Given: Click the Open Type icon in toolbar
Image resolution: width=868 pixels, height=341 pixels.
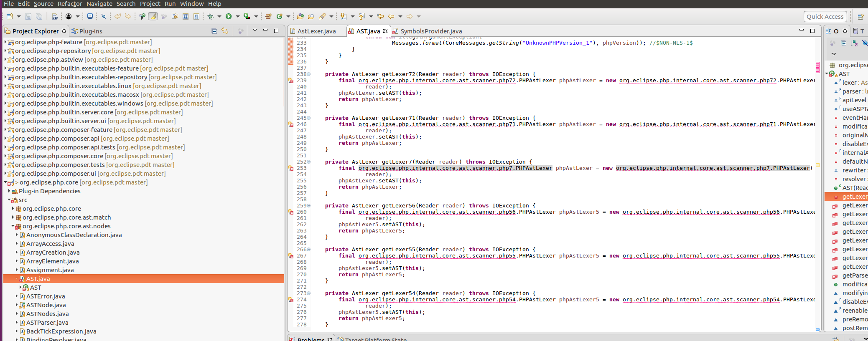Looking at the screenshot, I should (x=300, y=16).
